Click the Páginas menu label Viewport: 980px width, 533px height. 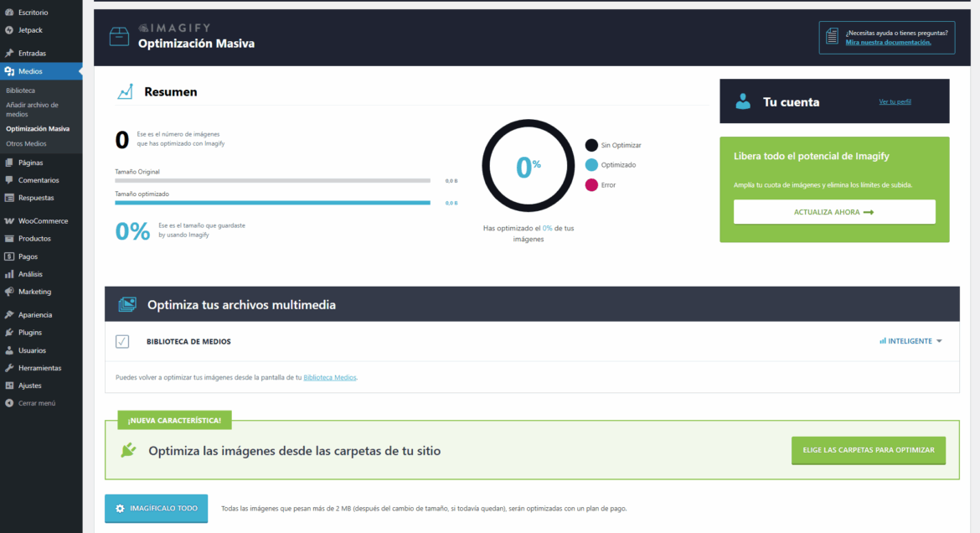31,163
